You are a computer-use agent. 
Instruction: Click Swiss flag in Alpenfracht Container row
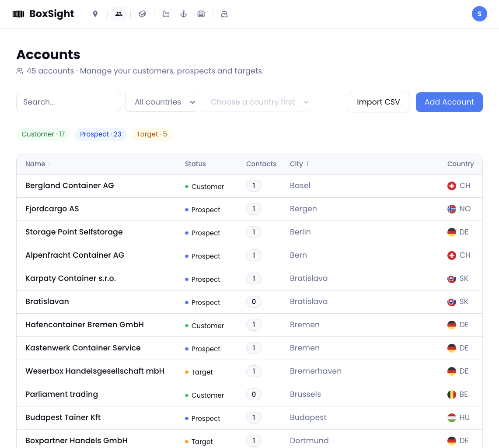point(452,255)
